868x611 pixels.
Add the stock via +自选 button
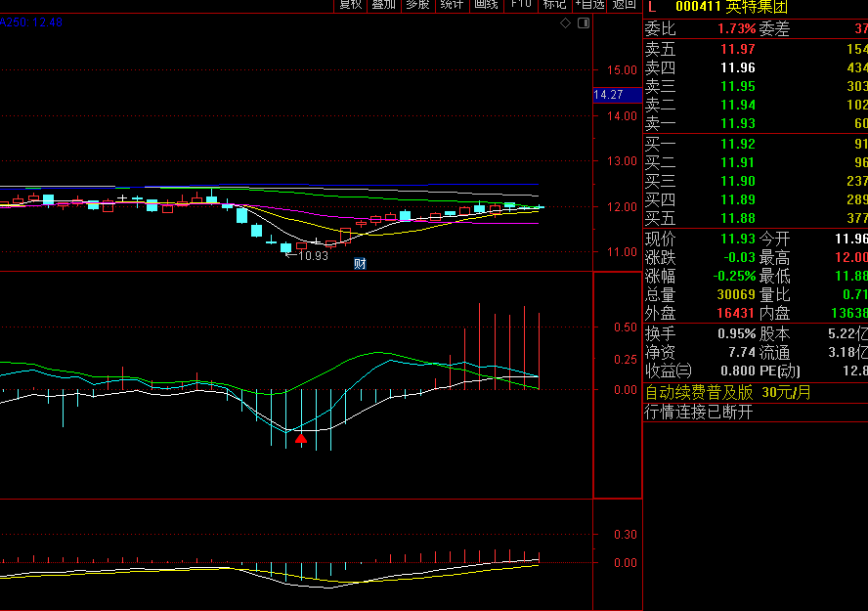click(589, 5)
